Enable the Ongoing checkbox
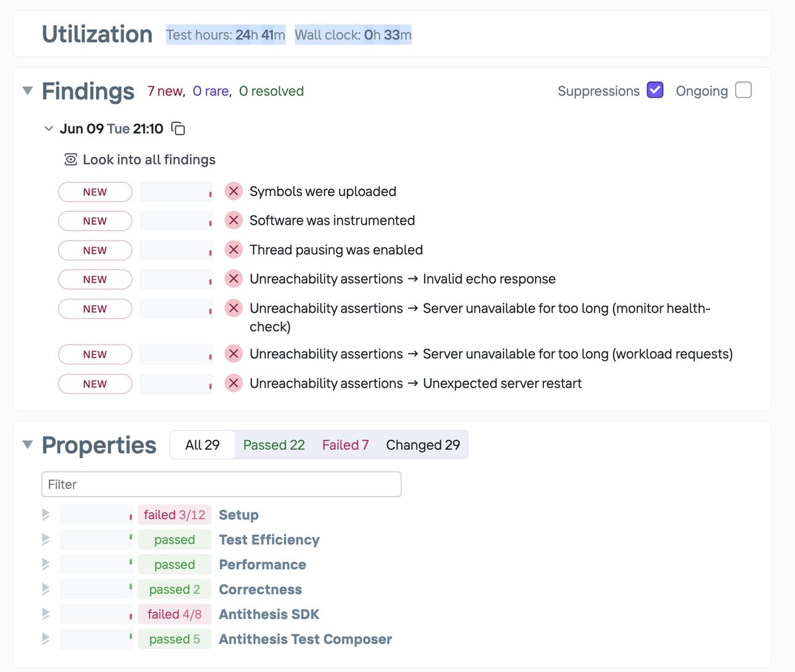The height and width of the screenshot is (672, 795). [744, 90]
